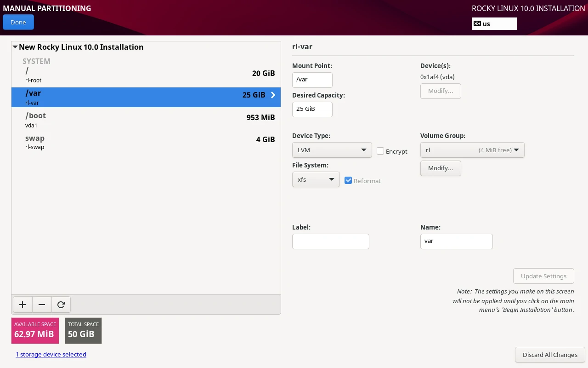Click the Label input field
The width and height of the screenshot is (588, 368).
tap(331, 241)
